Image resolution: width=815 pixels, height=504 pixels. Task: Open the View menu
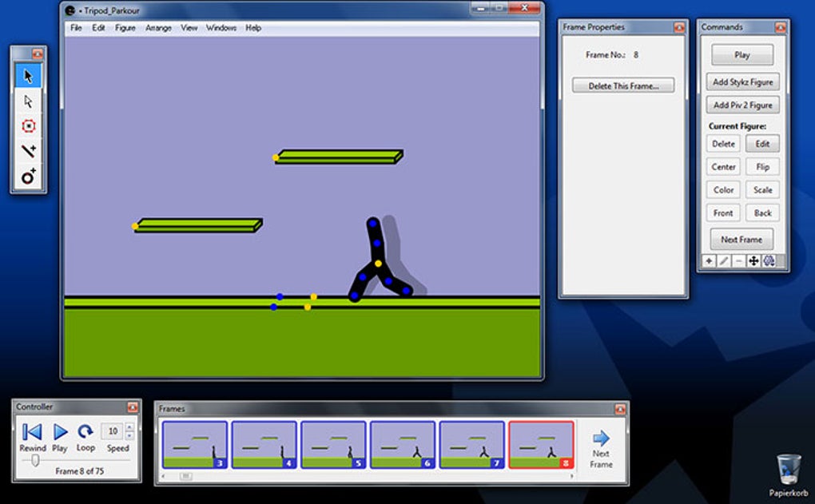(189, 28)
